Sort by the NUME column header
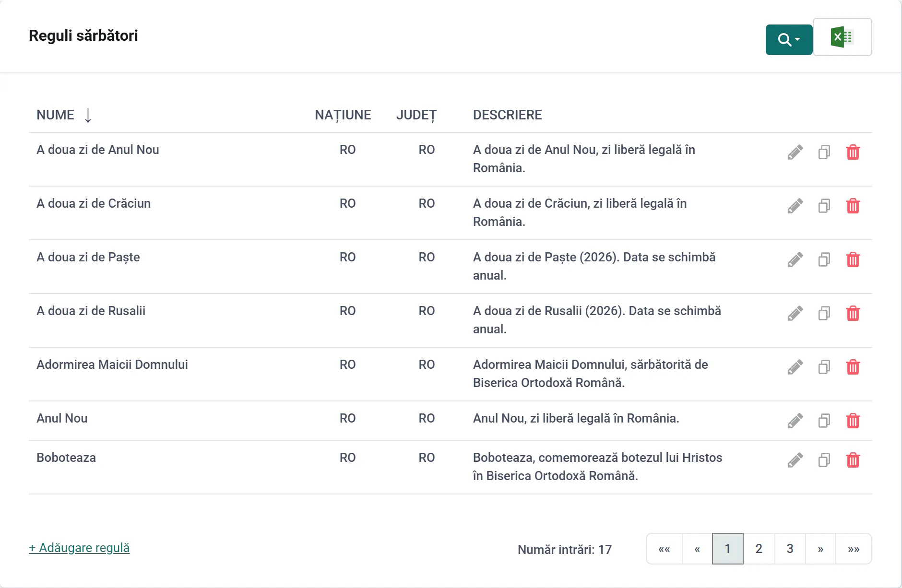 click(64, 115)
